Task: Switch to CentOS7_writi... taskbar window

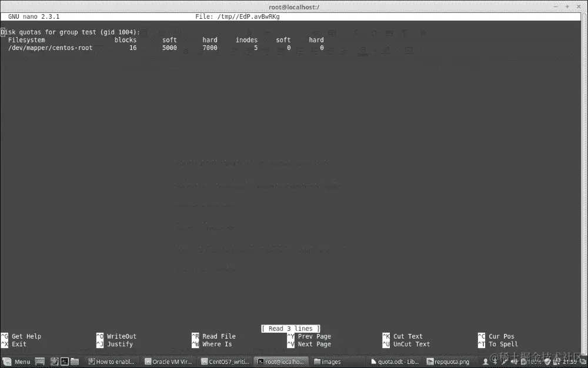Action: (x=225, y=362)
